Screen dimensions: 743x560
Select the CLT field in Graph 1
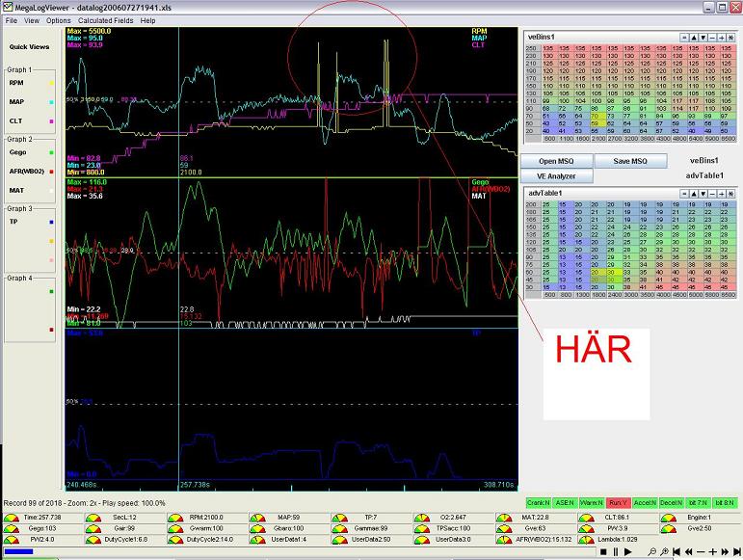point(15,120)
